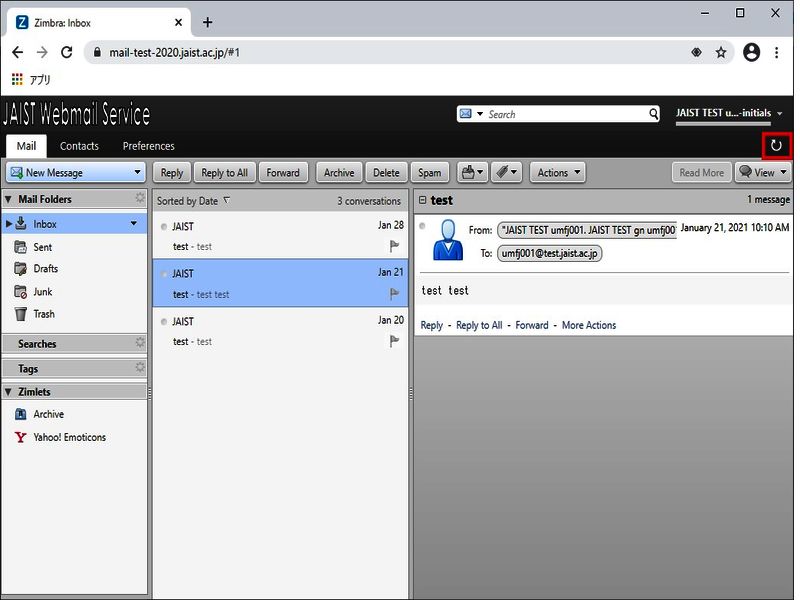Open Tags gear options
Screen dimensions: 800x600
140,367
